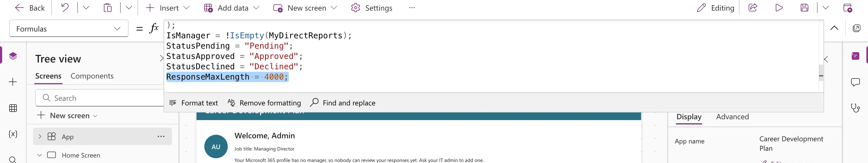Expand the paste options dropdown arrow
Viewport: 868px width, 163px height.
tap(129, 7)
